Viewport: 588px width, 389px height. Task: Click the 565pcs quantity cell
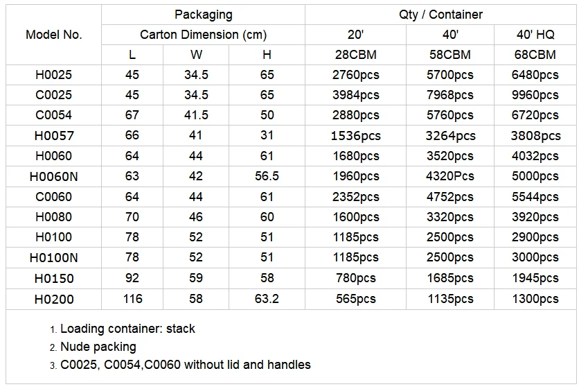[355, 299]
